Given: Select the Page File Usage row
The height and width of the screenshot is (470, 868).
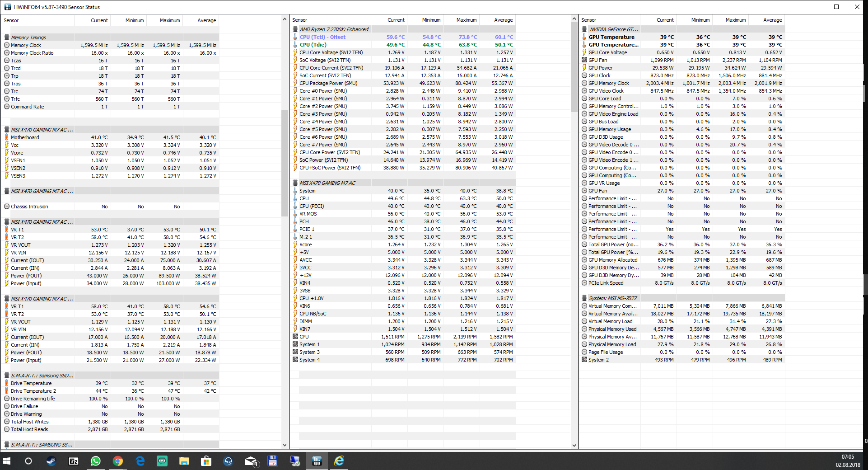Looking at the screenshot, I should tap(682, 352).
